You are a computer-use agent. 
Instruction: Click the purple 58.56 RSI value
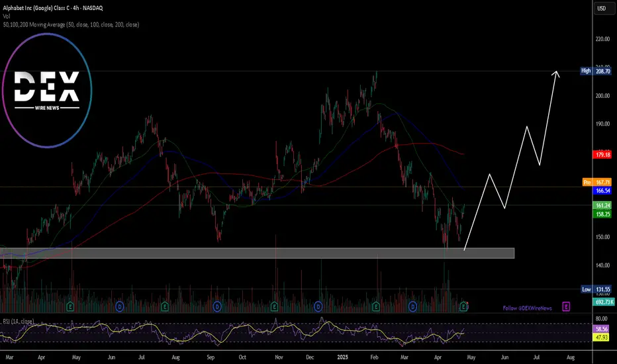(x=602, y=328)
